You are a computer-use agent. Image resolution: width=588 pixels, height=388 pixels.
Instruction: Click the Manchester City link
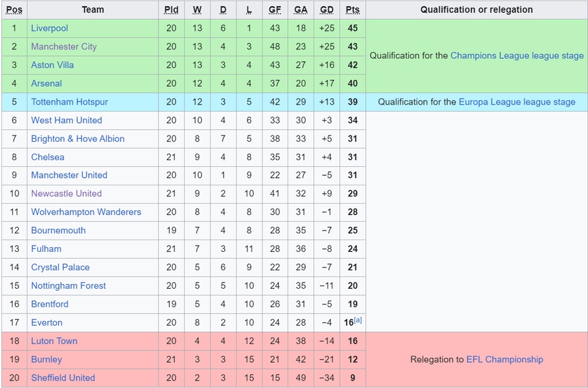[64, 47]
